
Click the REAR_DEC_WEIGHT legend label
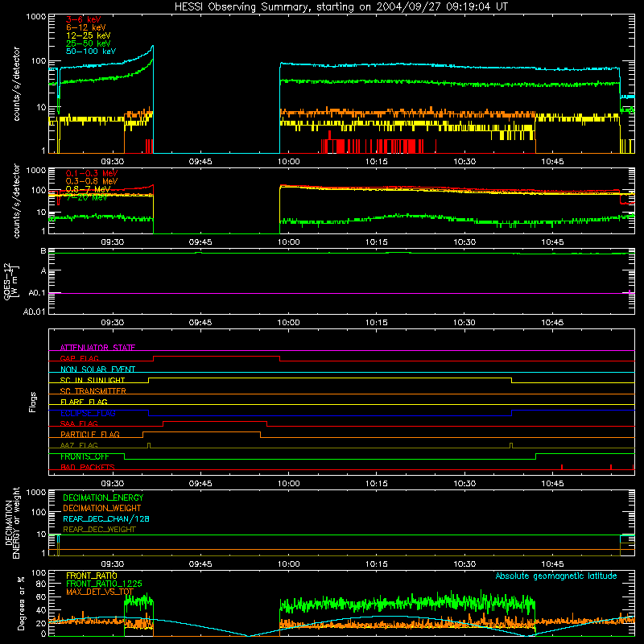[99, 530]
